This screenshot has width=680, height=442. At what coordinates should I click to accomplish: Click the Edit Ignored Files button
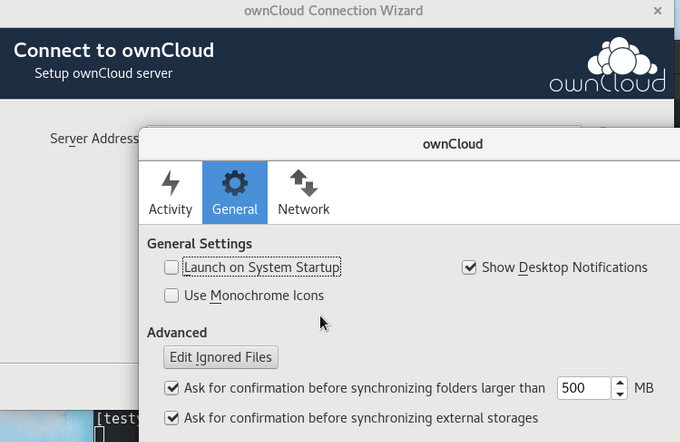click(221, 357)
